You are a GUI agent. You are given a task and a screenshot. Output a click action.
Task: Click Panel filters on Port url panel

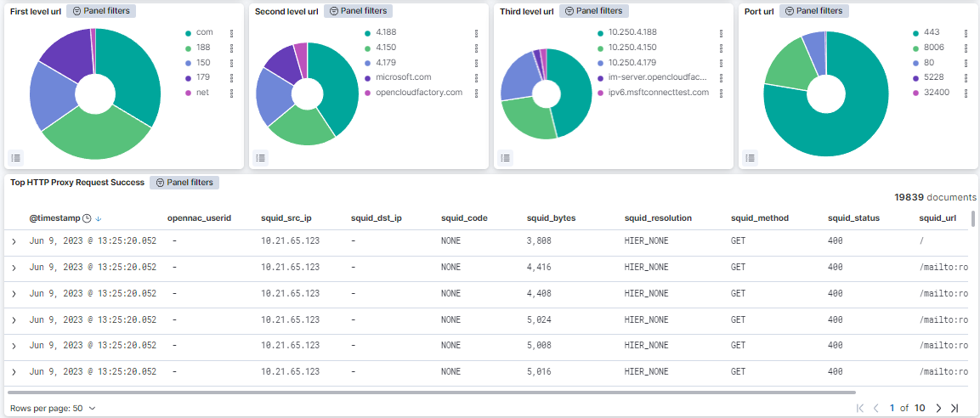tap(813, 11)
